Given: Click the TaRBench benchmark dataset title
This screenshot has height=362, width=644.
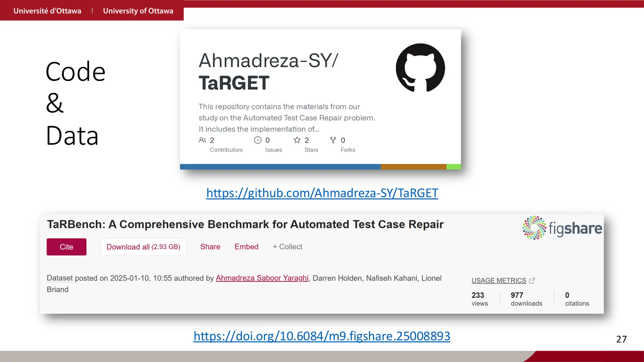Looking at the screenshot, I should click(x=245, y=224).
